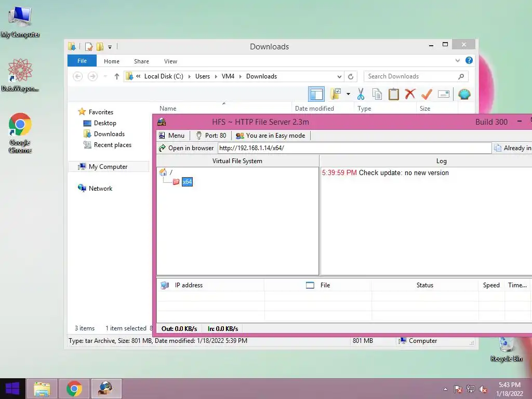Select the root / node in Virtual File System
The width and height of the screenshot is (532, 399).
[170, 172]
